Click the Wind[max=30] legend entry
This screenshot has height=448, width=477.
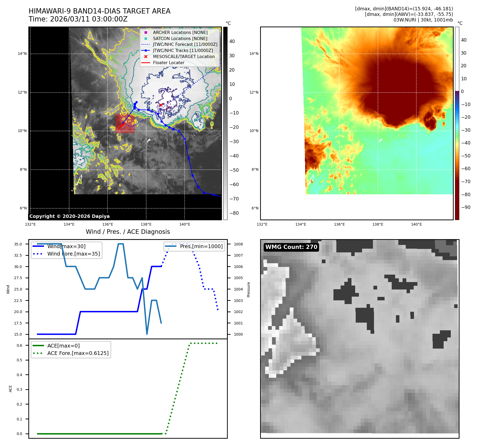coord(66,246)
